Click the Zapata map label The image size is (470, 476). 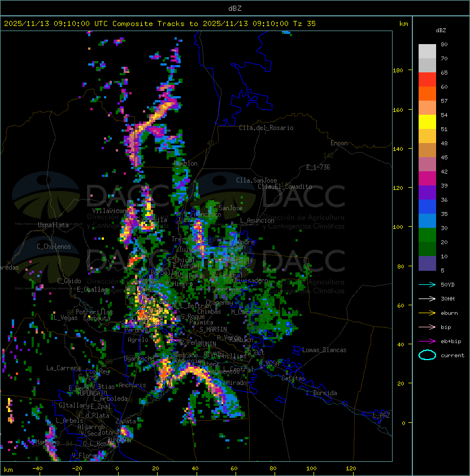(x=125, y=421)
